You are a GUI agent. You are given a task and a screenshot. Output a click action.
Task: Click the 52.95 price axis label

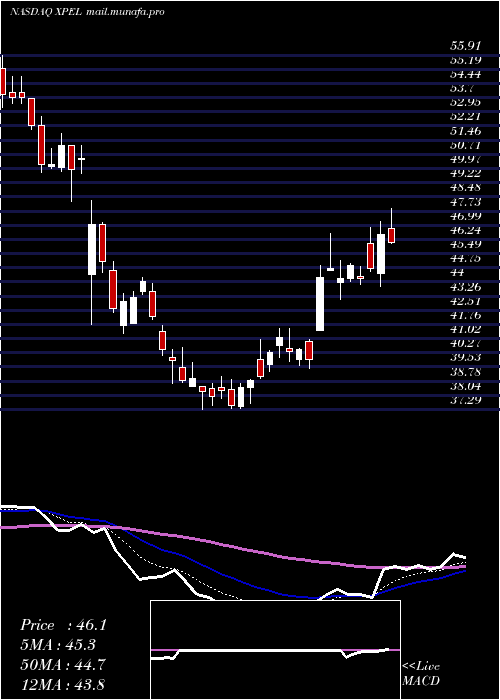465,102
